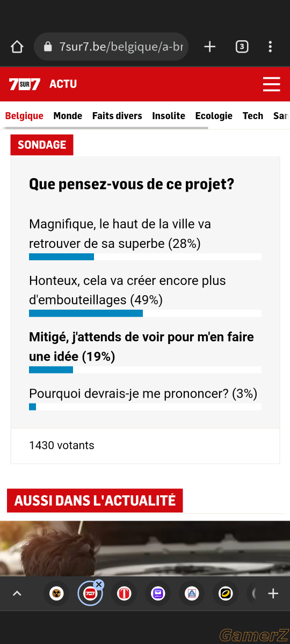Viewport: 290px width, 644px height.
Task: Switch to the yellow ring icon tab
Action: (225, 593)
